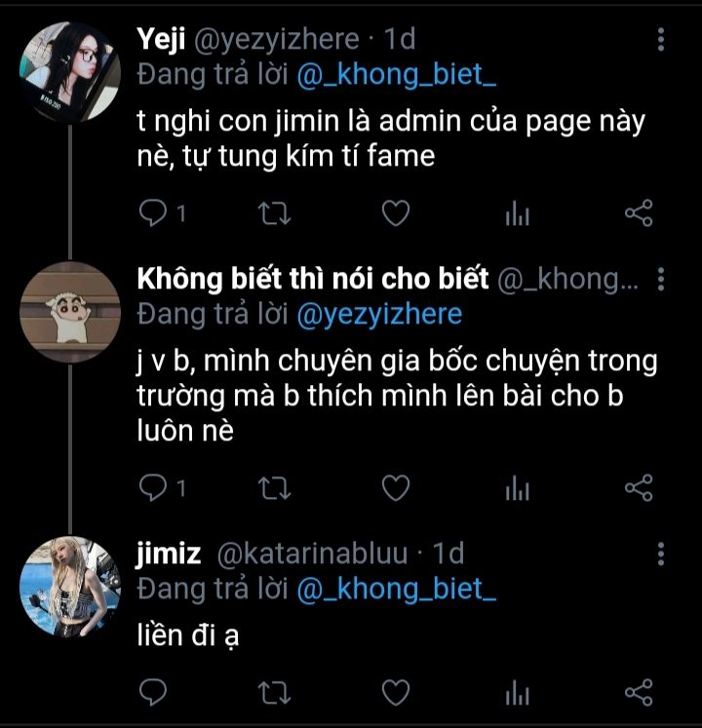Like jimiz's 'liền đi ạ' tweet
Screen dimensions: 702x728
(x=394, y=693)
